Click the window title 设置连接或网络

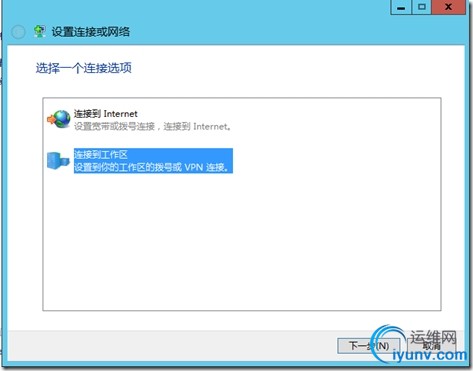(91, 32)
